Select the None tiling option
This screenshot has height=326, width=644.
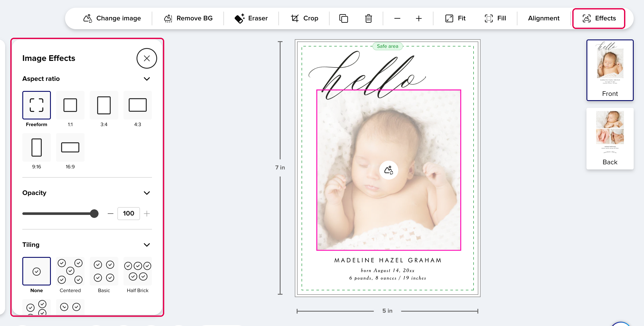[36, 271]
